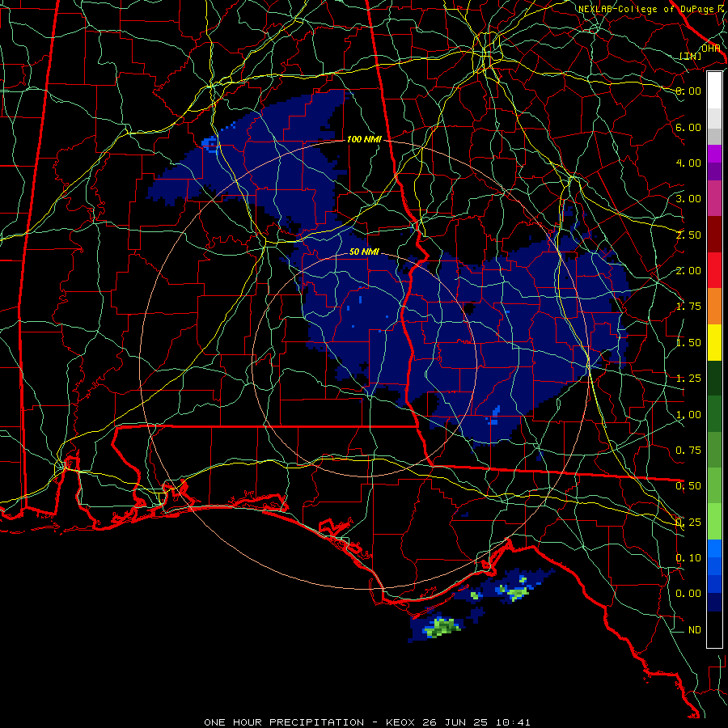Click the 1.75 legend value
The height and width of the screenshot is (728, 728).
point(688,307)
